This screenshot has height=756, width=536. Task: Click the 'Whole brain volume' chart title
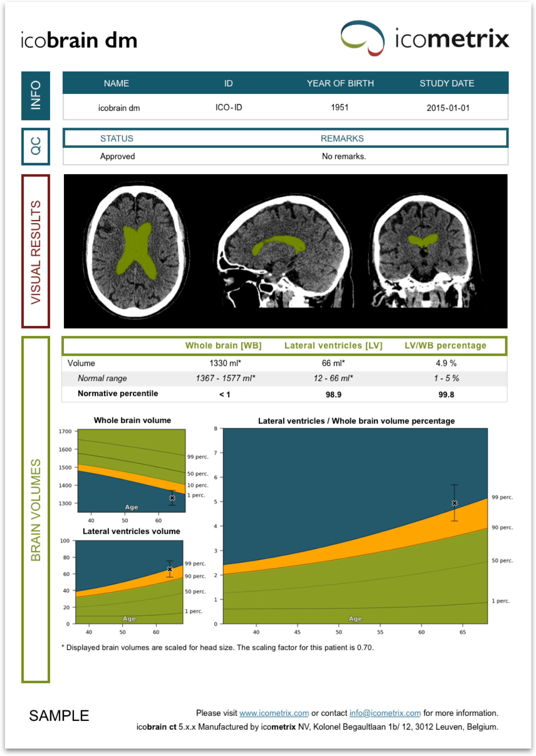pos(132,420)
